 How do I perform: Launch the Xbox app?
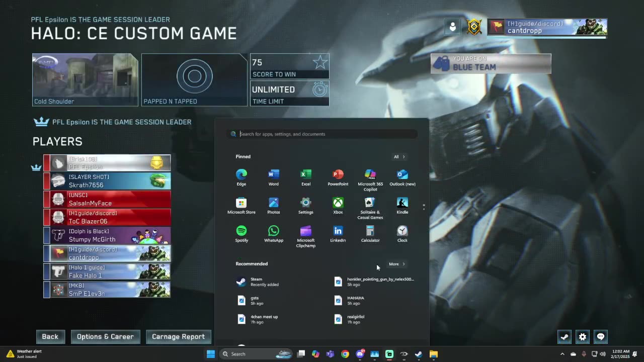click(x=338, y=206)
